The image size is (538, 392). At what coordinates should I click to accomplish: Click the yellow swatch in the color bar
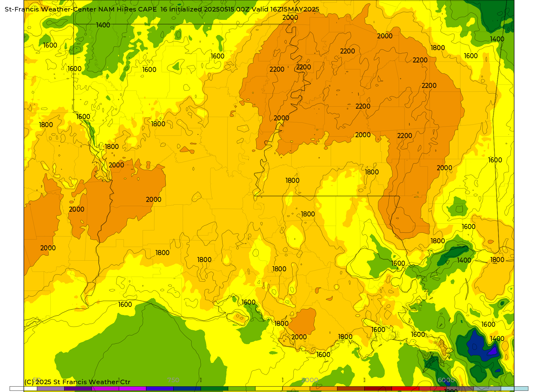(x=269, y=388)
